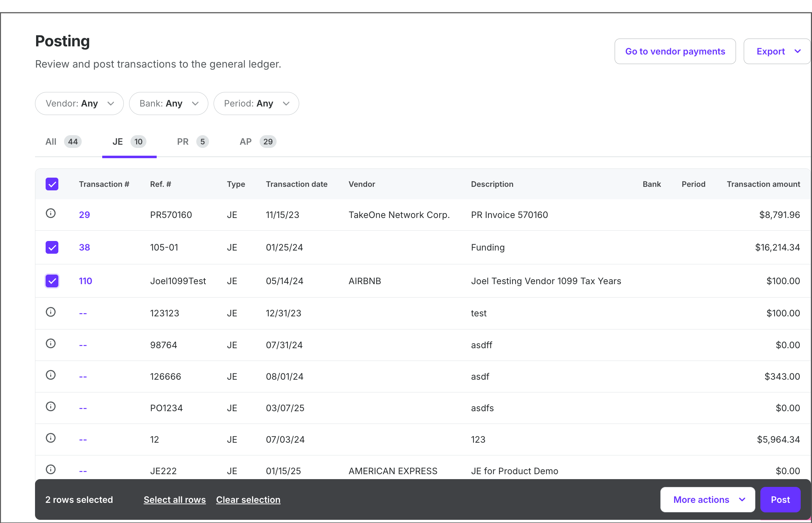
Task: Uncheck the transaction 110 checkbox
Action: pos(52,281)
